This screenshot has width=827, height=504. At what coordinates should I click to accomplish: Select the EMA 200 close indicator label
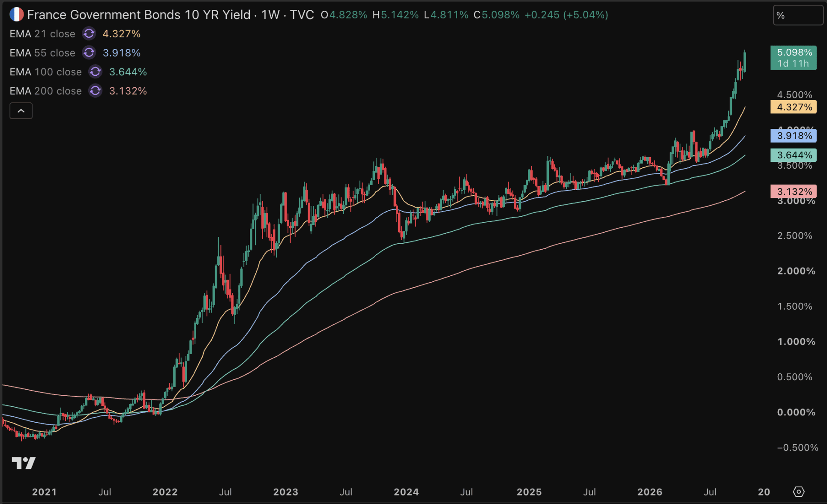(45, 91)
